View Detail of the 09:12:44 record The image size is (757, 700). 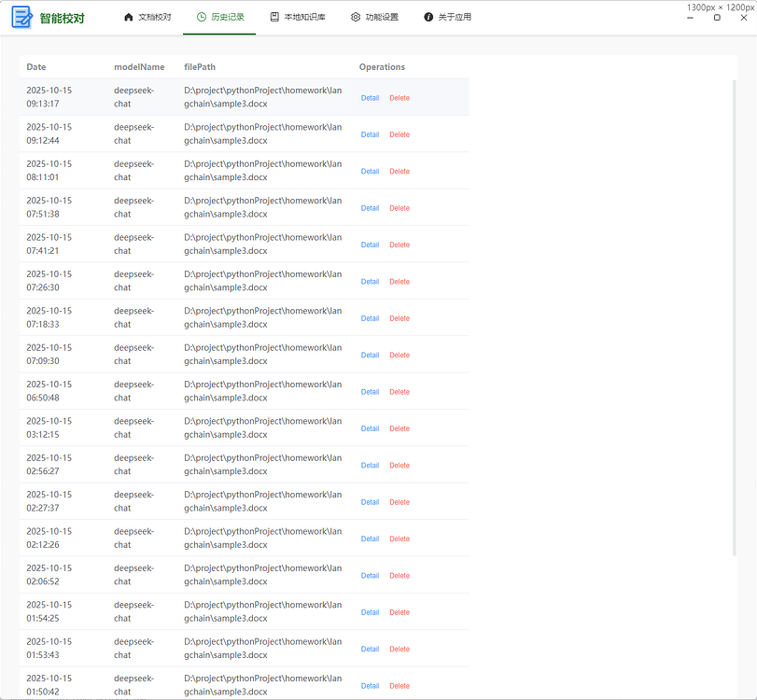370,134
